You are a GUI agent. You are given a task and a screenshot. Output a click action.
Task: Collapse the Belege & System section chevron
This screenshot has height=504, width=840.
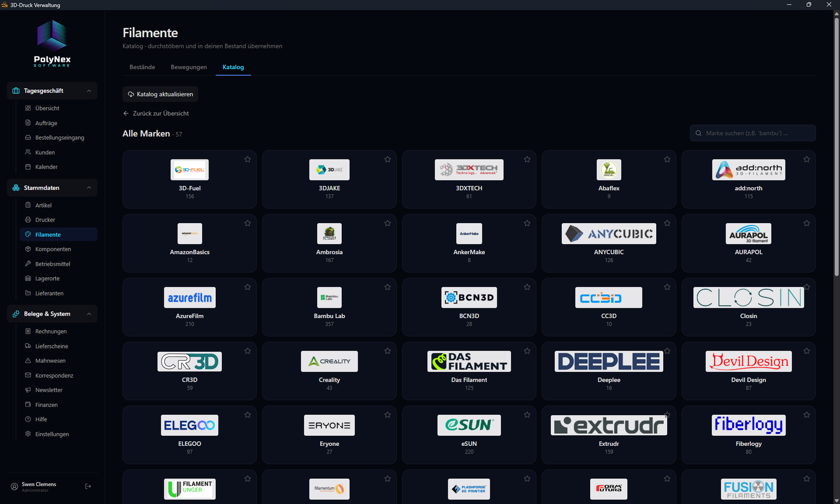[x=89, y=314]
